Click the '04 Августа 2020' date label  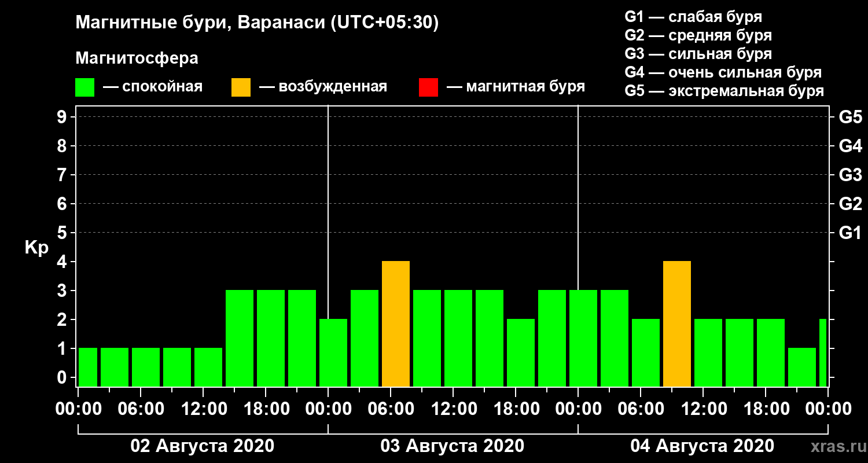702,446
